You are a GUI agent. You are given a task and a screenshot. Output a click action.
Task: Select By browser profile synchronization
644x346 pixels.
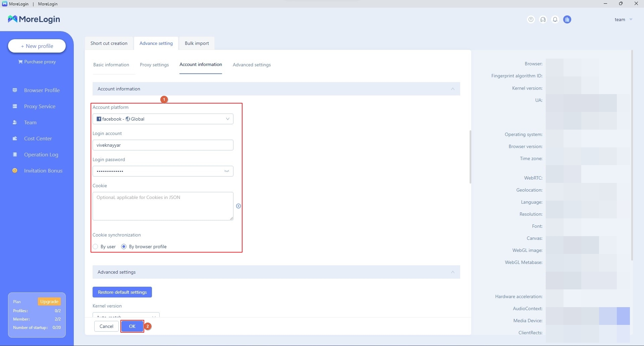(124, 247)
